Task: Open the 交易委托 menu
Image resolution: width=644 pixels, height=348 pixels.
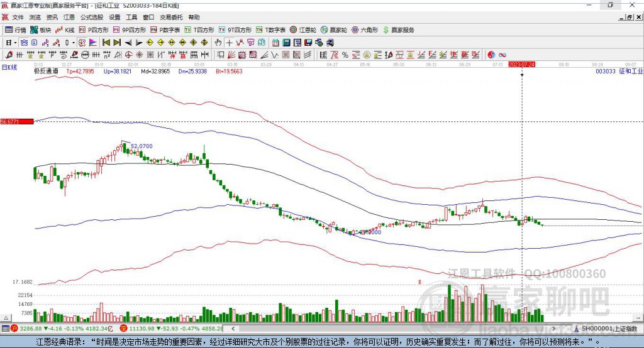Action: (x=171, y=17)
